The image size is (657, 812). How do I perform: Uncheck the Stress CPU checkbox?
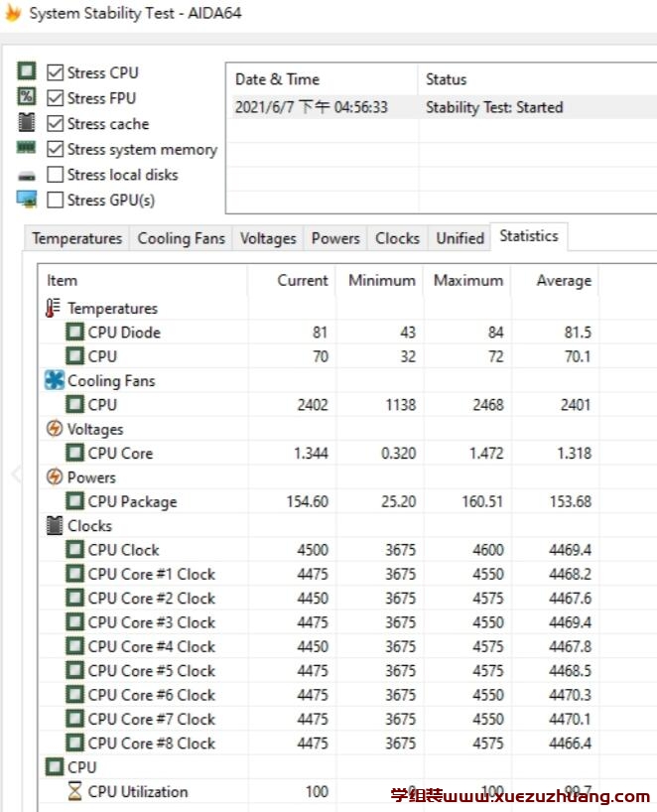[55, 72]
